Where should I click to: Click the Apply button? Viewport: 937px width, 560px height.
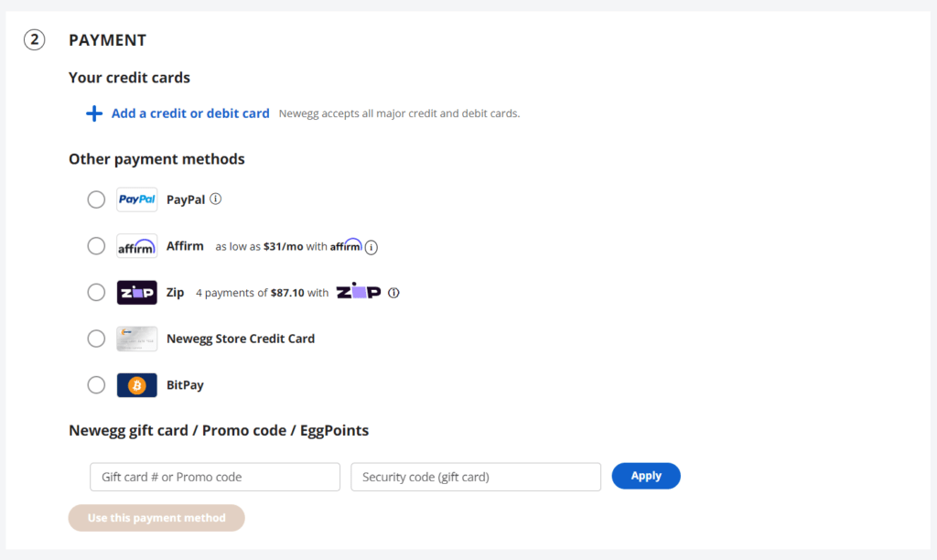646,476
